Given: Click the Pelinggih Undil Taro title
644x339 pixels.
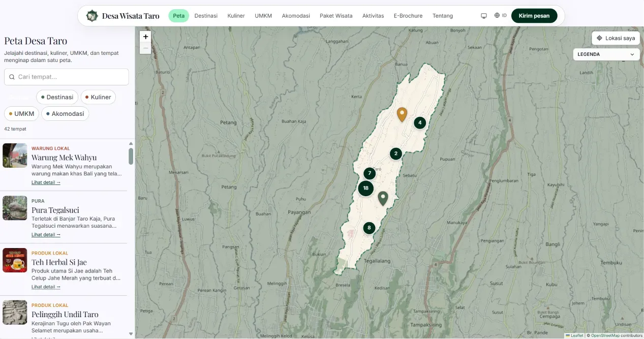Looking at the screenshot, I should (65, 315).
